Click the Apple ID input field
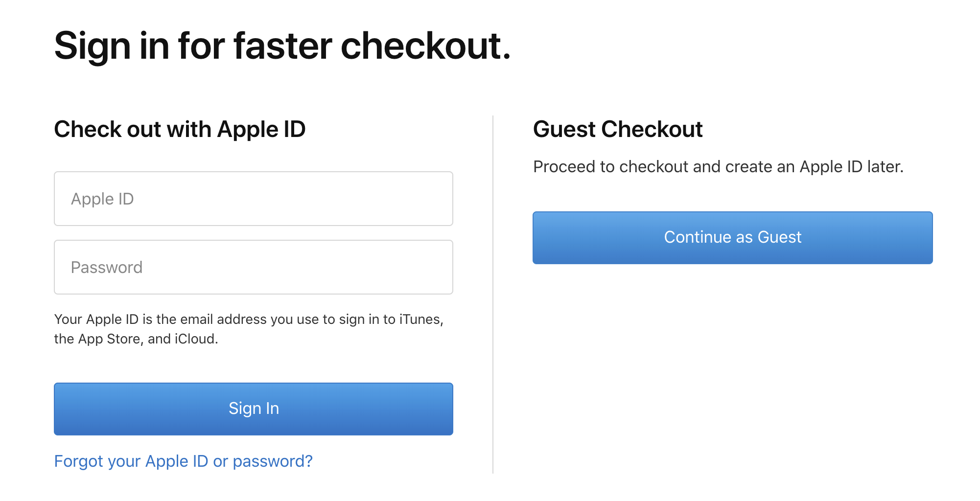Image resolution: width=980 pixels, height=501 pixels. click(x=253, y=199)
